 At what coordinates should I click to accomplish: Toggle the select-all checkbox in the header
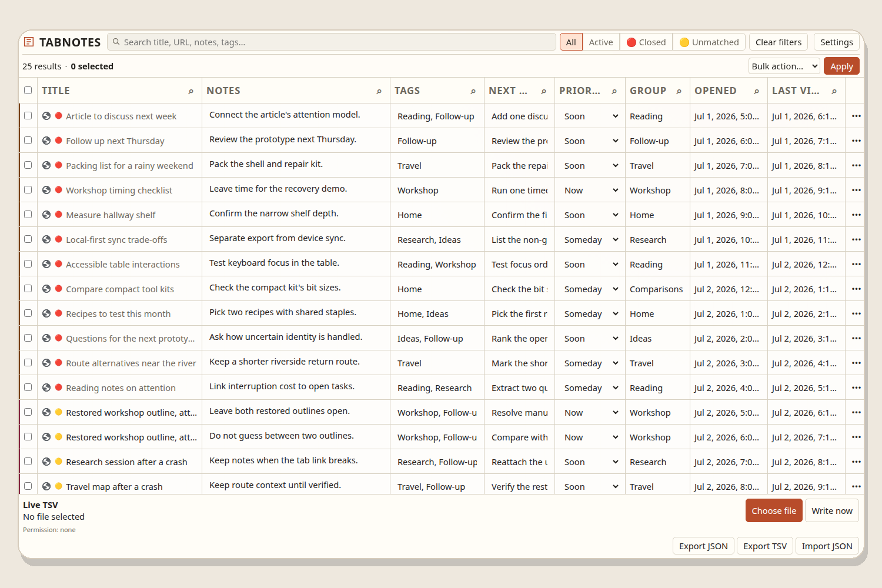pos(28,91)
